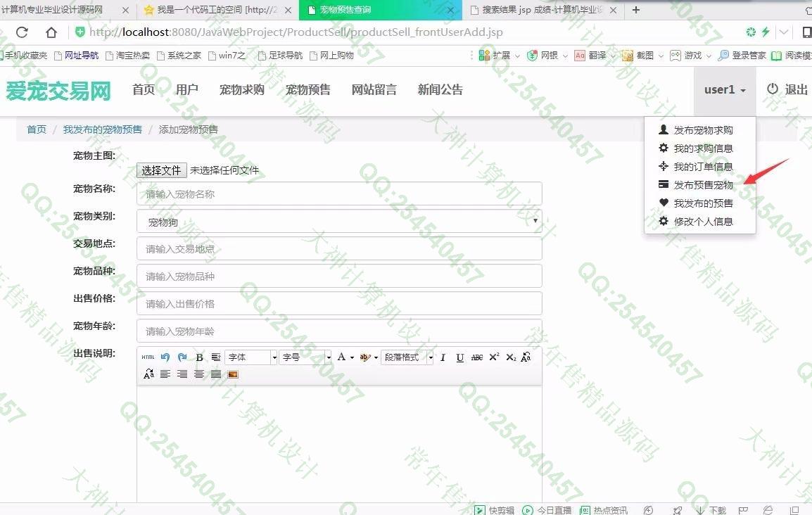Focus the 宠物年龄 input field

[339, 331]
